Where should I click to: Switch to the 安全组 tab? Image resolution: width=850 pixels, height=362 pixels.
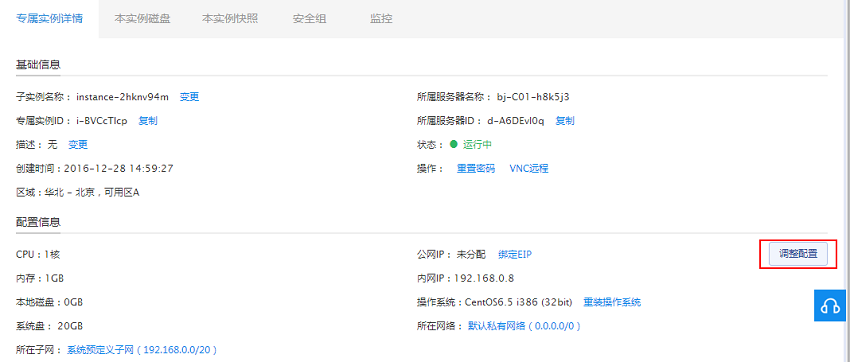(x=310, y=18)
